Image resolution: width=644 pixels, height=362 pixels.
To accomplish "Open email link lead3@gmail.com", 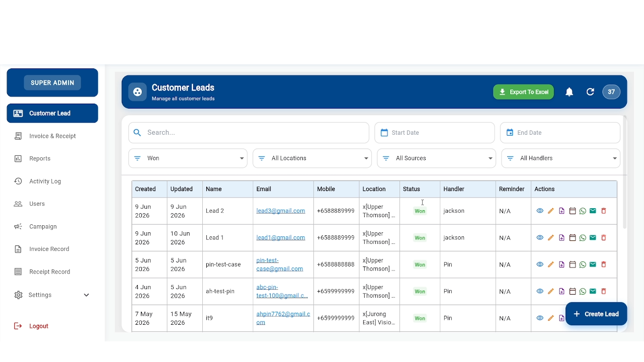I will (x=281, y=211).
